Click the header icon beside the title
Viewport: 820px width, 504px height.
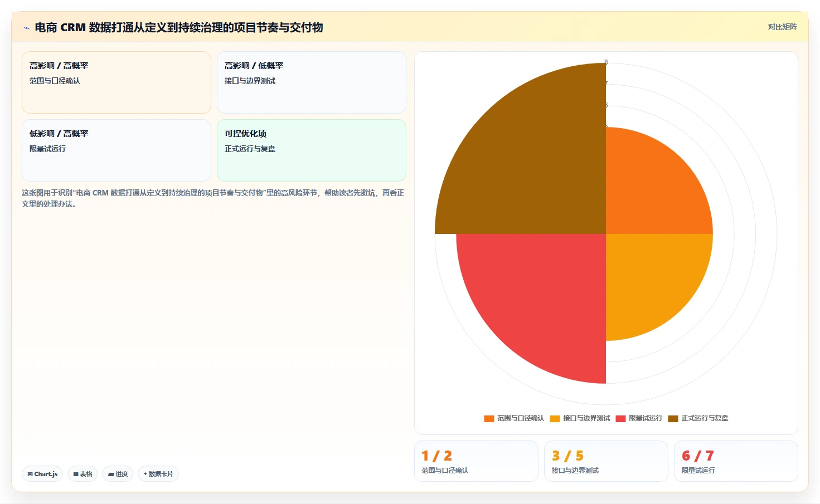[x=26, y=28]
